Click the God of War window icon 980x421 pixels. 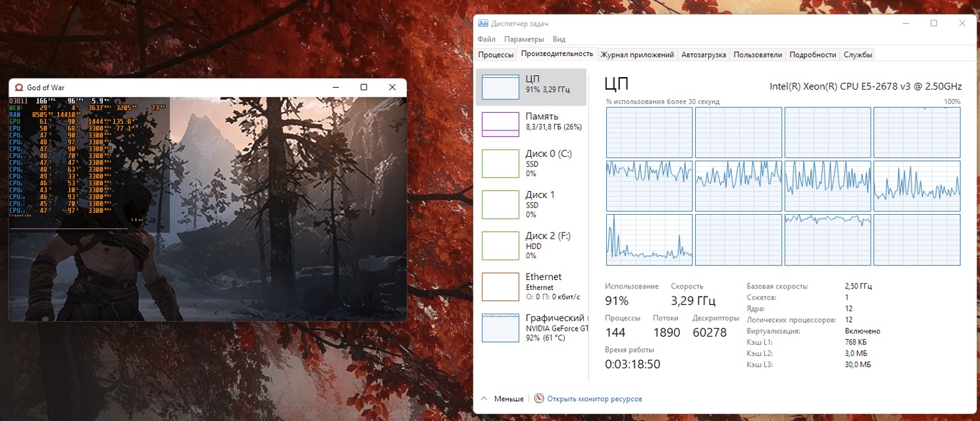pyautogui.click(x=18, y=87)
